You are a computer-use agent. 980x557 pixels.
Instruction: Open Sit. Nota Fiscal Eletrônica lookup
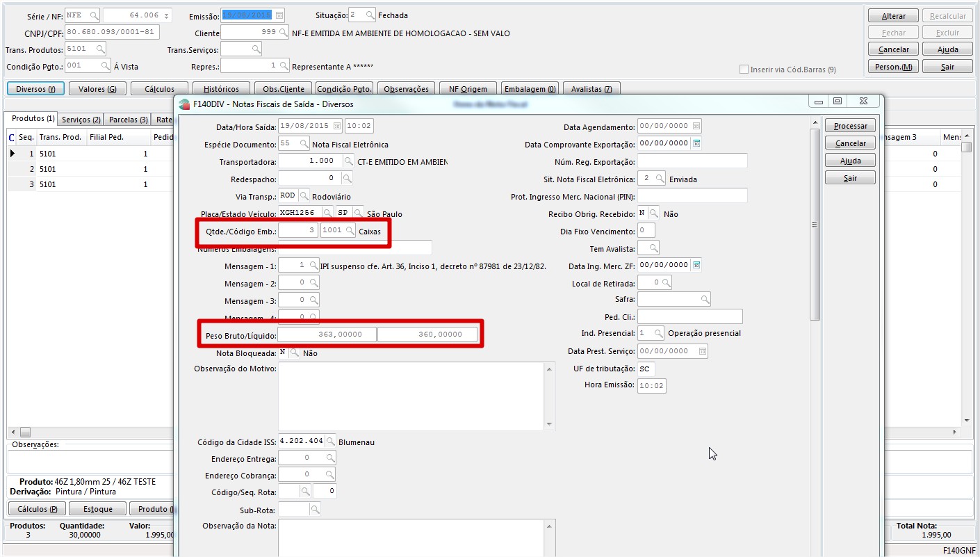660,179
